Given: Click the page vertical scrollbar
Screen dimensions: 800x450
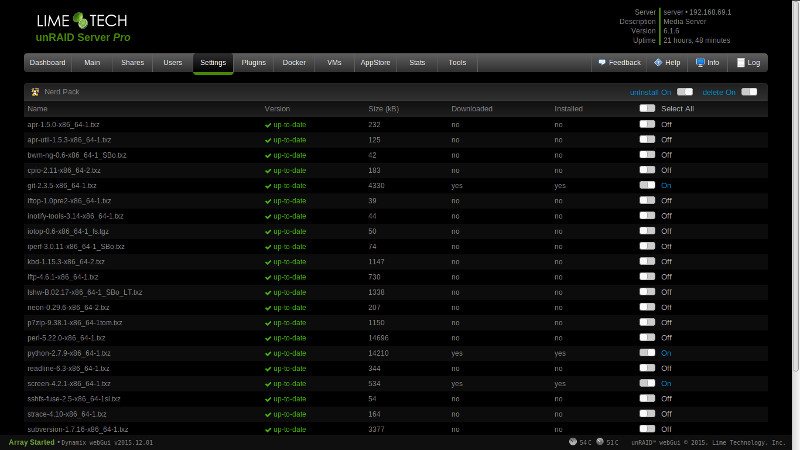Looking at the screenshot, I should point(796,186).
